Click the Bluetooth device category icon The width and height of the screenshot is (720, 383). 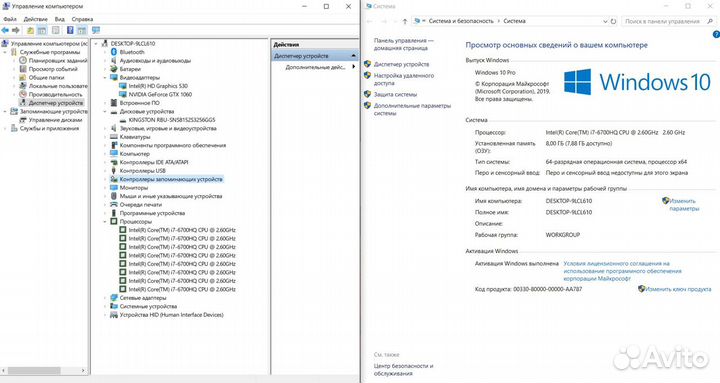(x=114, y=52)
